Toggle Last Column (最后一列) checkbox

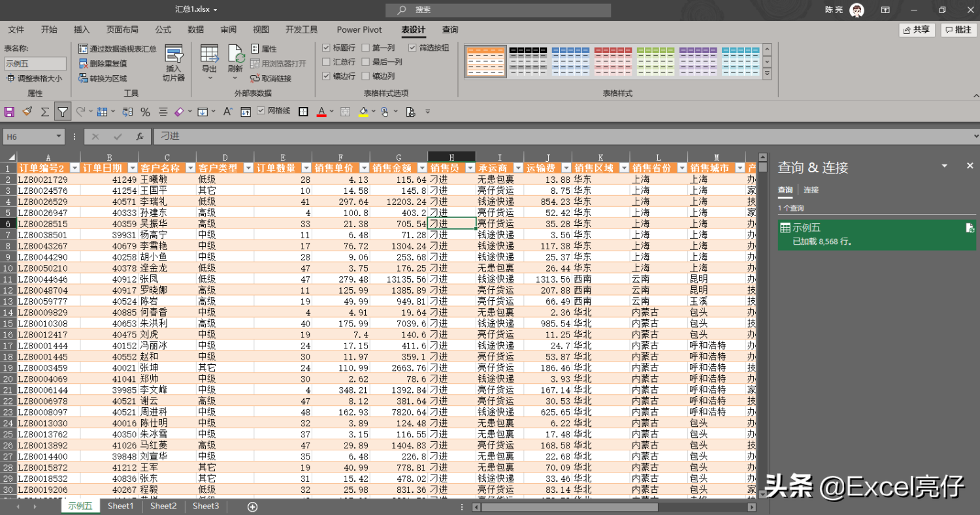click(x=366, y=62)
